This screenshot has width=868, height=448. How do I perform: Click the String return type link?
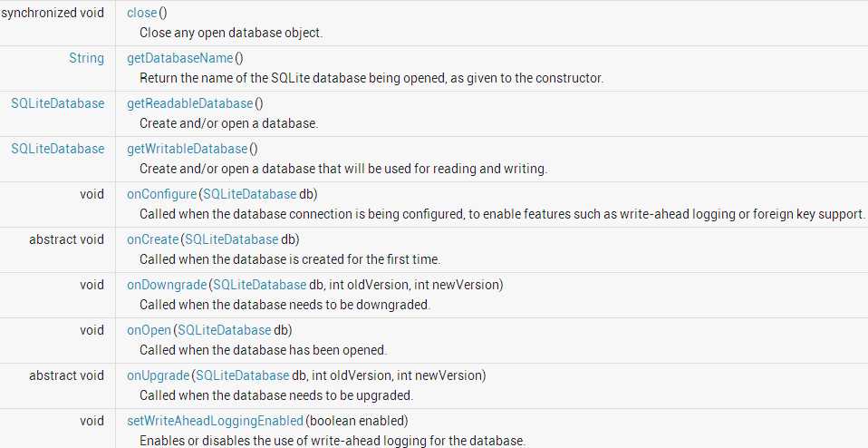[86, 58]
